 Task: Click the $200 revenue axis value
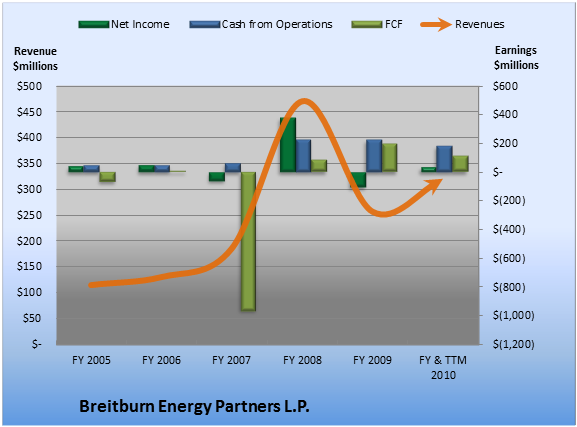pos(29,241)
